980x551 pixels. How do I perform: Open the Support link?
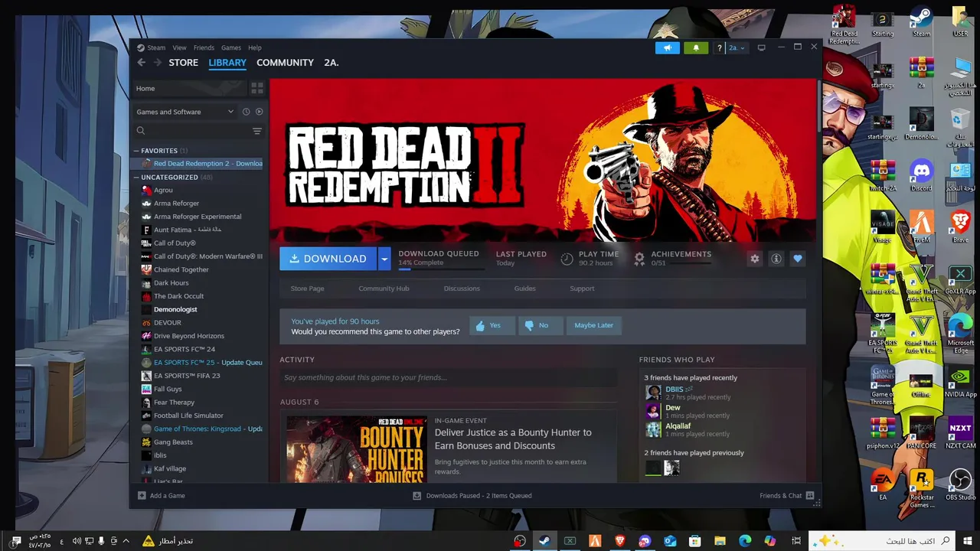pos(582,289)
